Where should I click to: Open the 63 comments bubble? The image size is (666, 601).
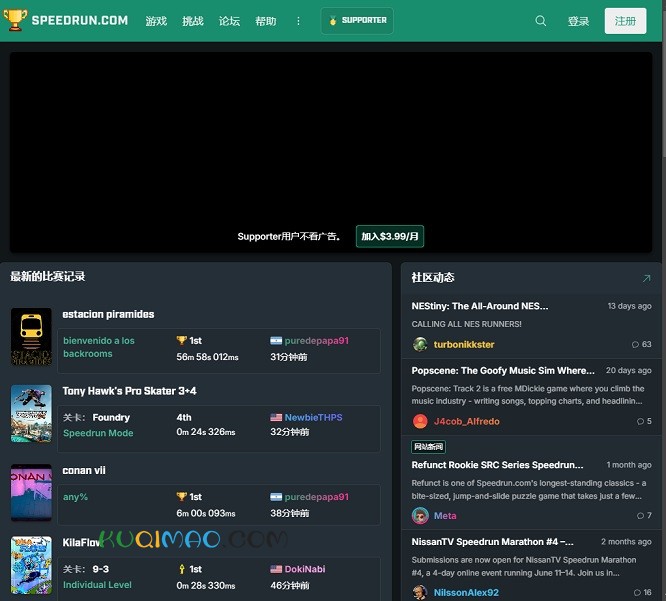coord(641,344)
